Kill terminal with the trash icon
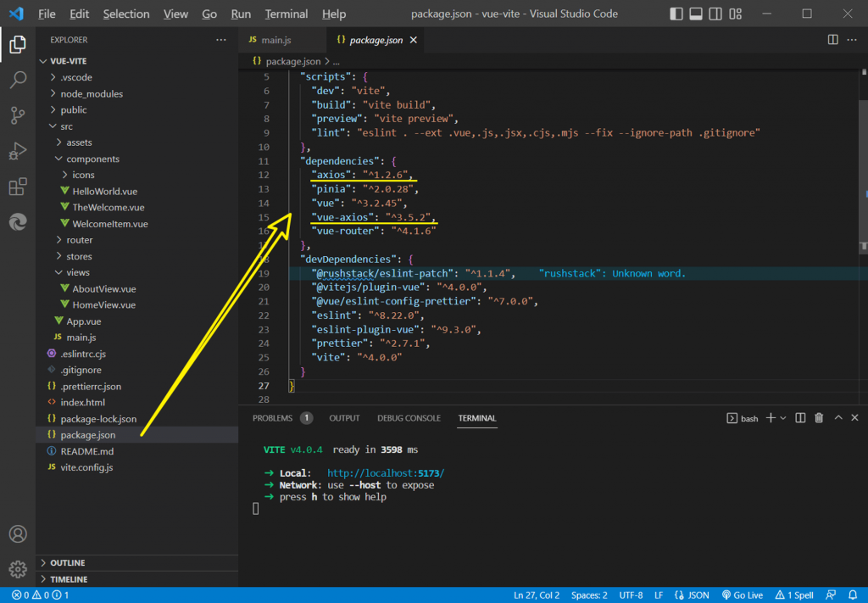The width and height of the screenshot is (868, 603). click(x=819, y=418)
